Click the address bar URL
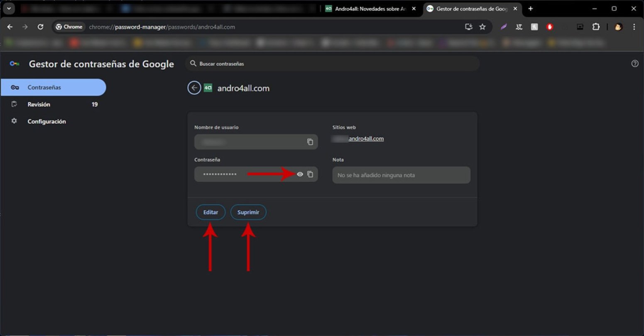 coord(162,27)
